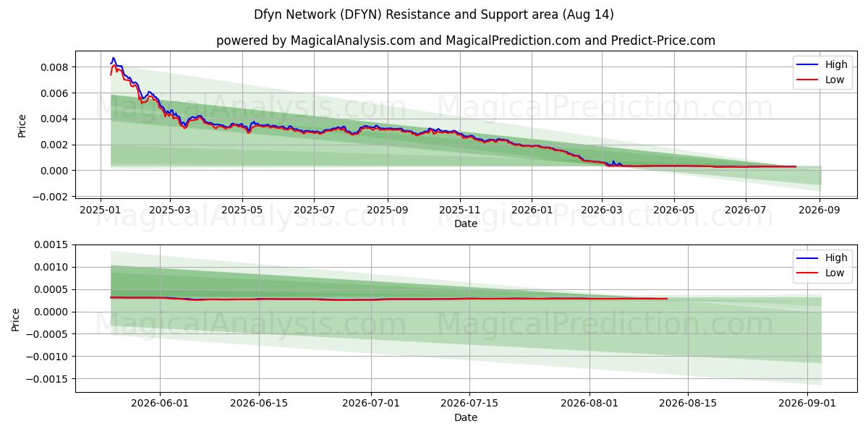
Task: Click the '2025-07' date tick label
Action: [314, 210]
